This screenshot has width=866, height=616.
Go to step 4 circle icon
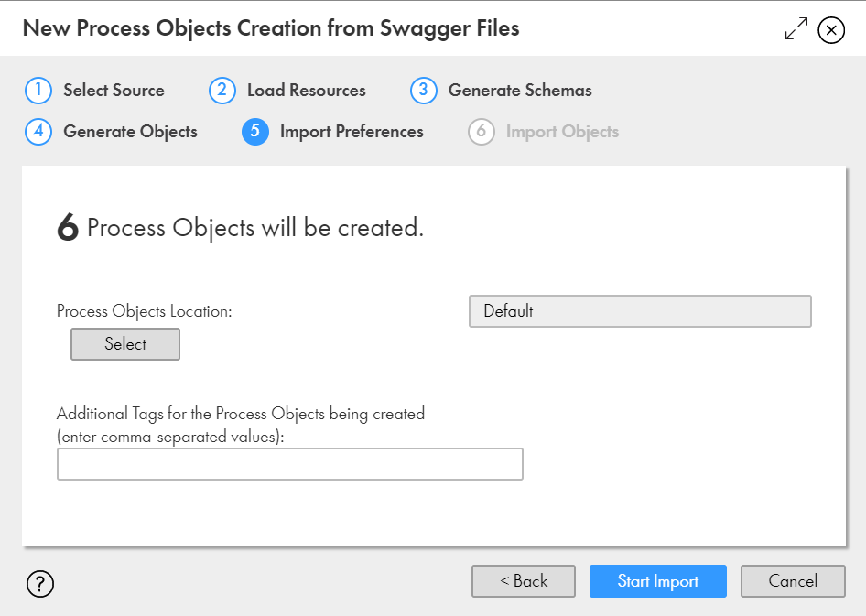pyautogui.click(x=38, y=132)
